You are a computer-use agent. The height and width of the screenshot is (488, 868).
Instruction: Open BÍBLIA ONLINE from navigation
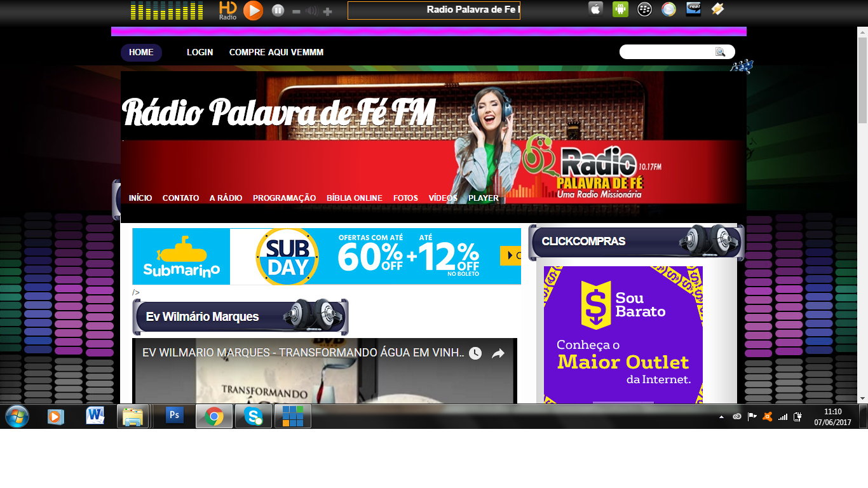[x=355, y=198]
